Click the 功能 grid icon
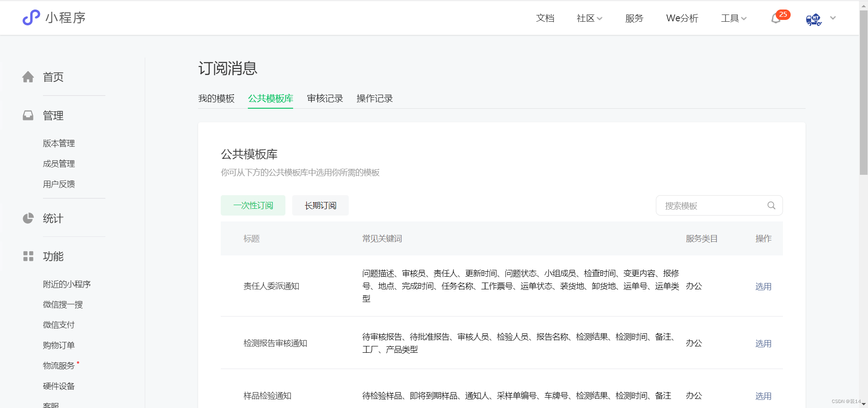The image size is (868, 408). 28,256
